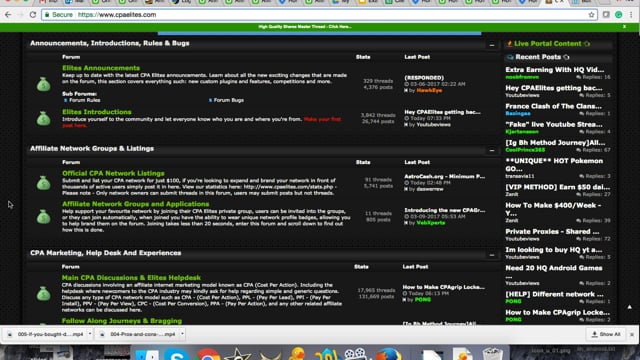Collapse the CPA Marketing, Help Desk And Experiences section
The height and width of the screenshot is (360, 640).
click(x=492, y=255)
